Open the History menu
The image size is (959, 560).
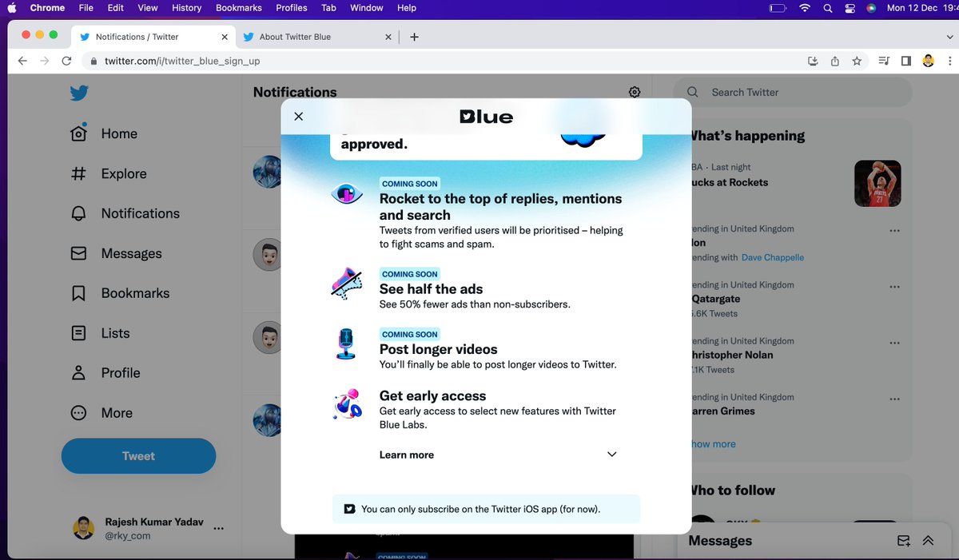186,8
